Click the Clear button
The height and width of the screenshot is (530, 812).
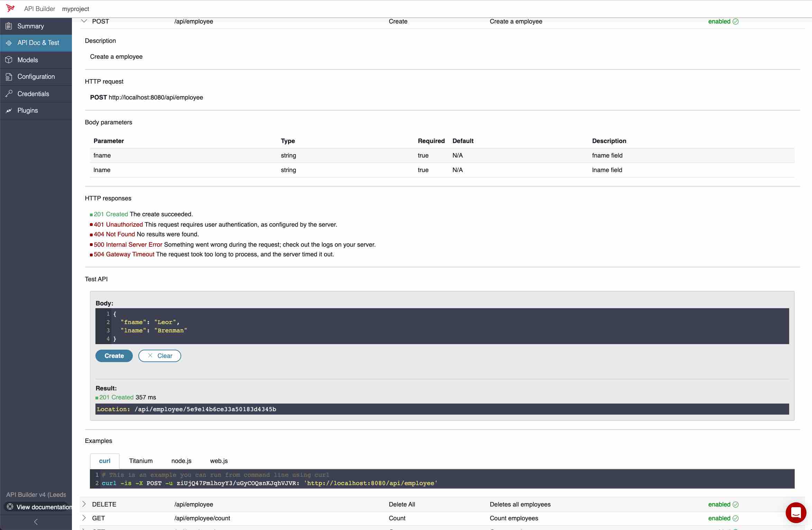[160, 356]
